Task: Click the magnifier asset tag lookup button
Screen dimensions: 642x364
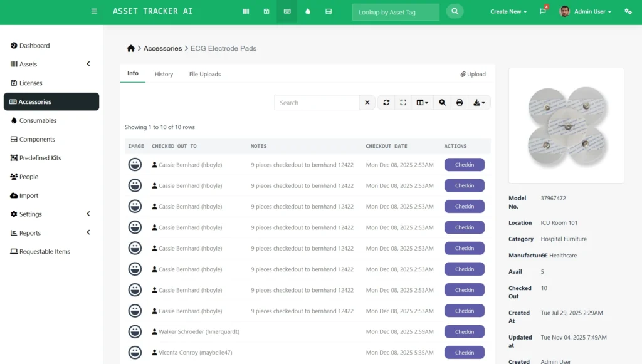Action: click(455, 11)
